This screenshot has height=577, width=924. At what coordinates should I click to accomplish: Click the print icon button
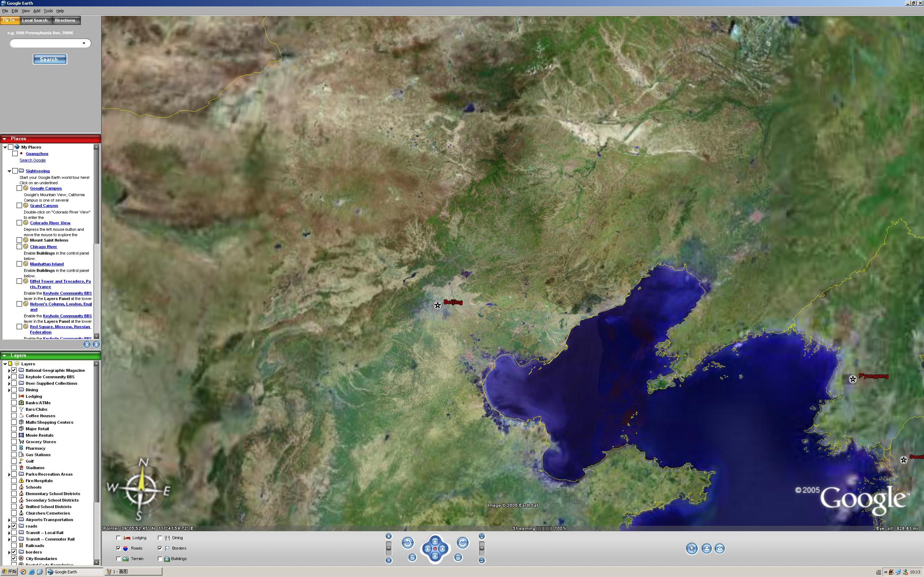point(706,549)
